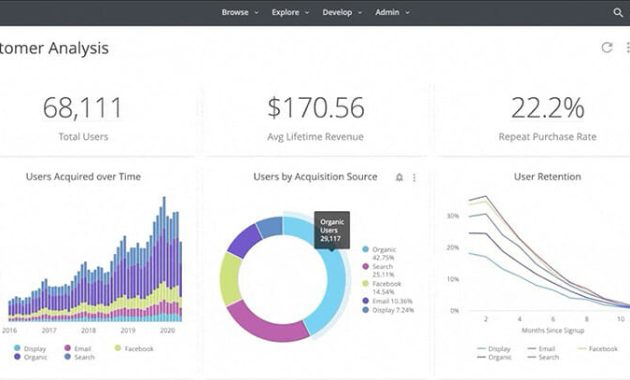630x380 pixels.
Task: Click the User Retention chart title
Action: (547, 177)
